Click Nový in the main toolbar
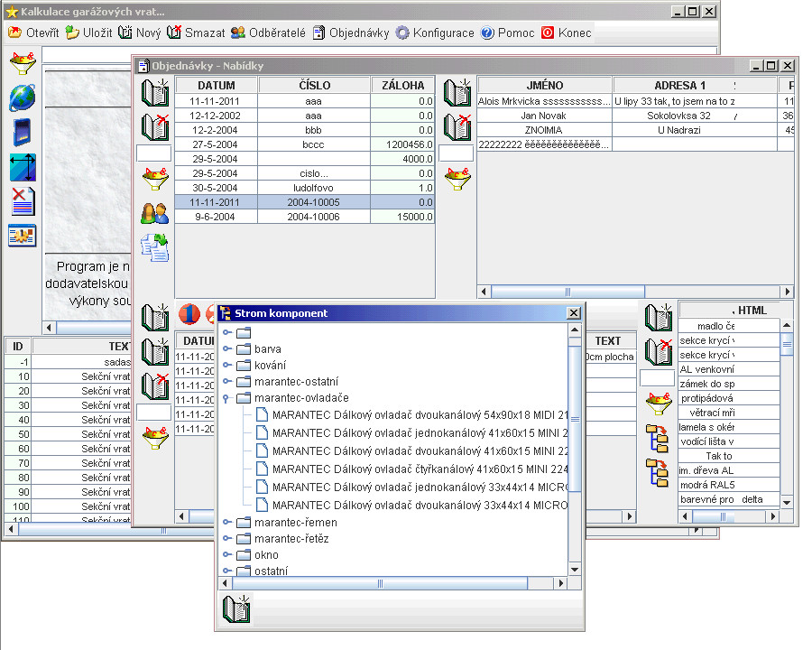The height and width of the screenshot is (650, 812). pyautogui.click(x=140, y=32)
